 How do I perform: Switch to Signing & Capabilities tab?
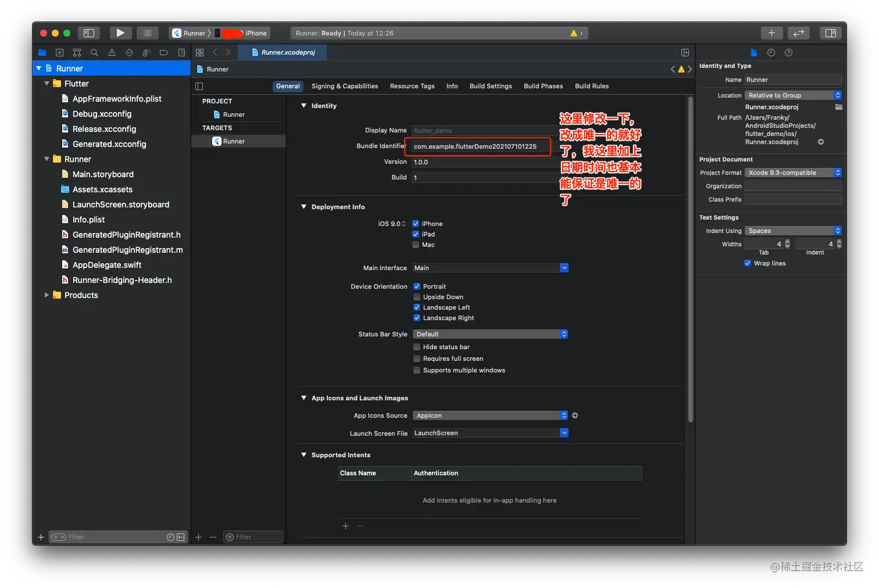(345, 86)
